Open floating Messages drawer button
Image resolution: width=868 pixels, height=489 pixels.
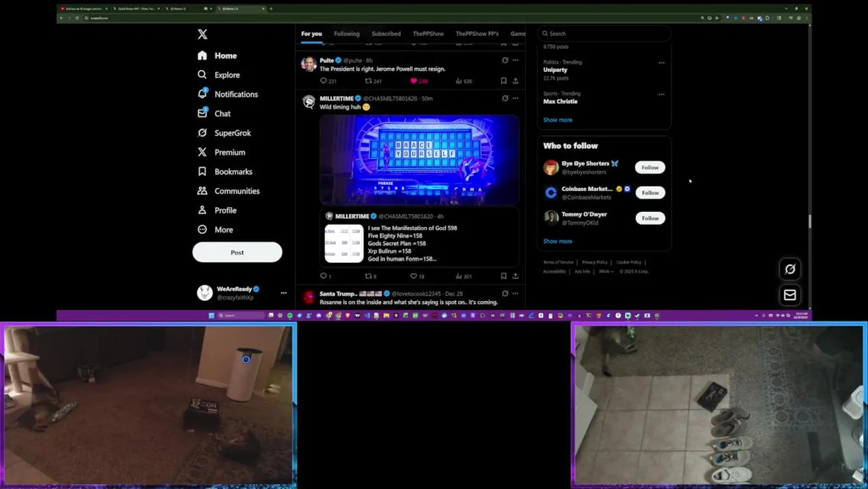790,295
